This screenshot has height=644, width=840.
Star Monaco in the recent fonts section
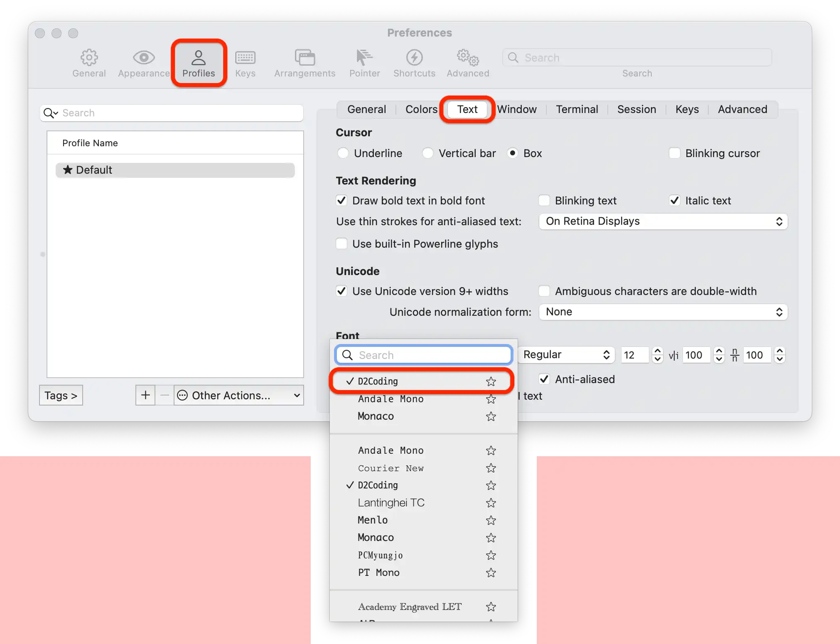click(x=491, y=416)
